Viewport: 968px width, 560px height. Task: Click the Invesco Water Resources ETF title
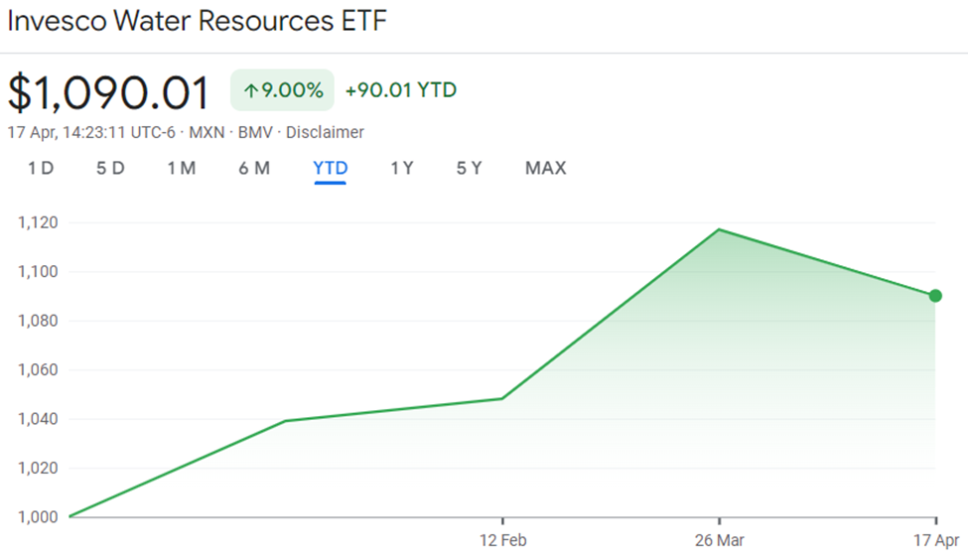(x=197, y=21)
